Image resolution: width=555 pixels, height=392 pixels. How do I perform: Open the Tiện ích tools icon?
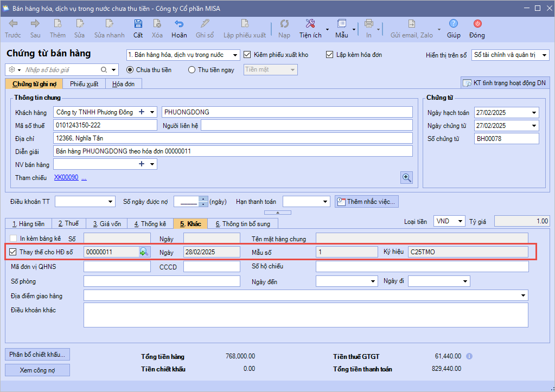pos(310,24)
